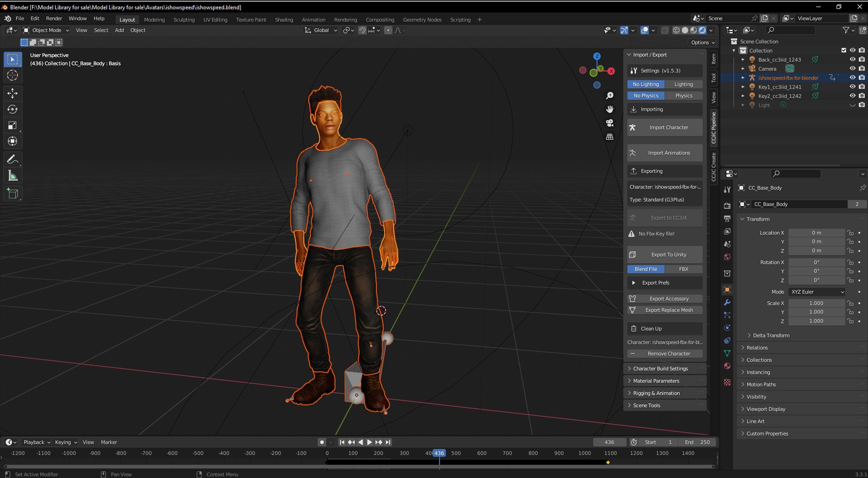Toggle snapping magnet icon

click(362, 30)
